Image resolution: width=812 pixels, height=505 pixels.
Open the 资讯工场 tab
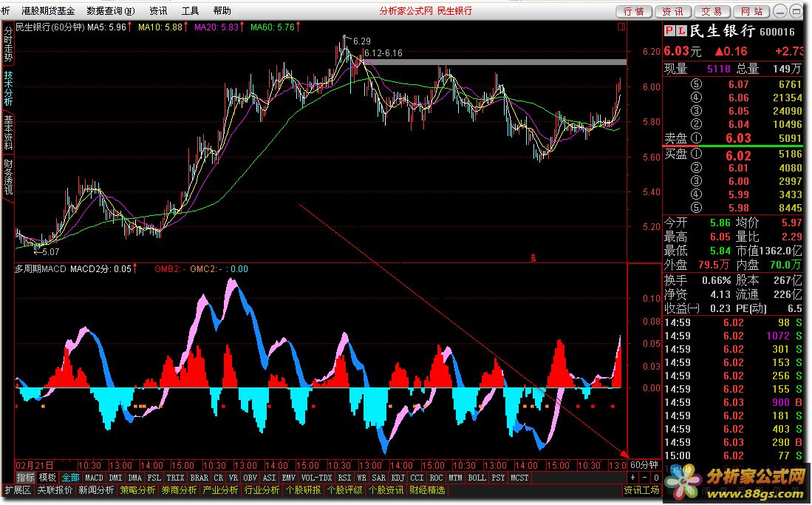tap(641, 490)
